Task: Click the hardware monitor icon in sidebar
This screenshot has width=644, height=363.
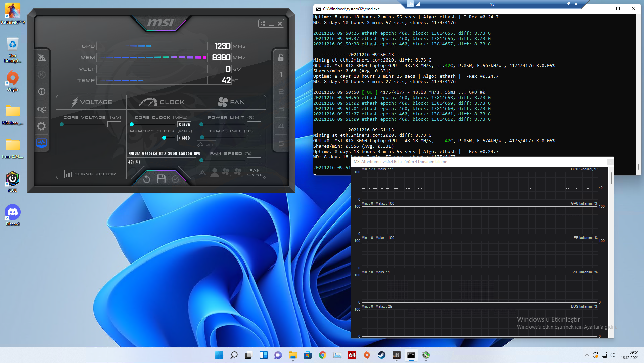Action: [41, 143]
